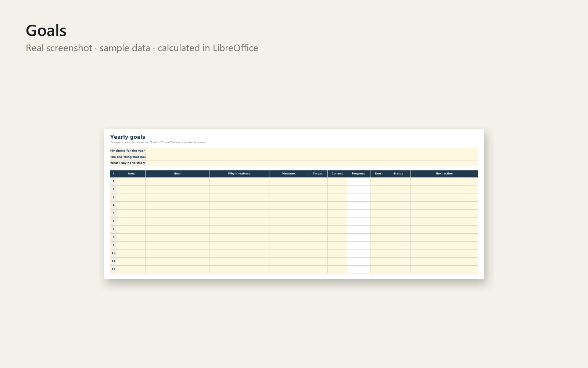Click the Next action cell in row 10
Screen dimensions: 588x368
coord(444,253)
